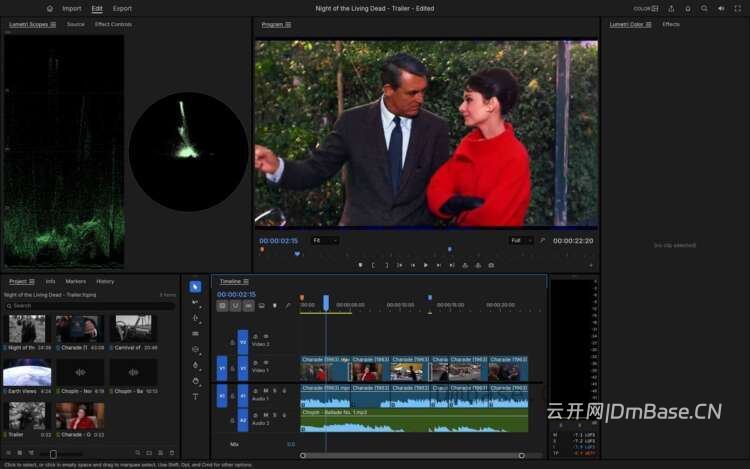Screen dimensions: 750x469
Task: Select the Hand tool
Action: click(x=195, y=381)
